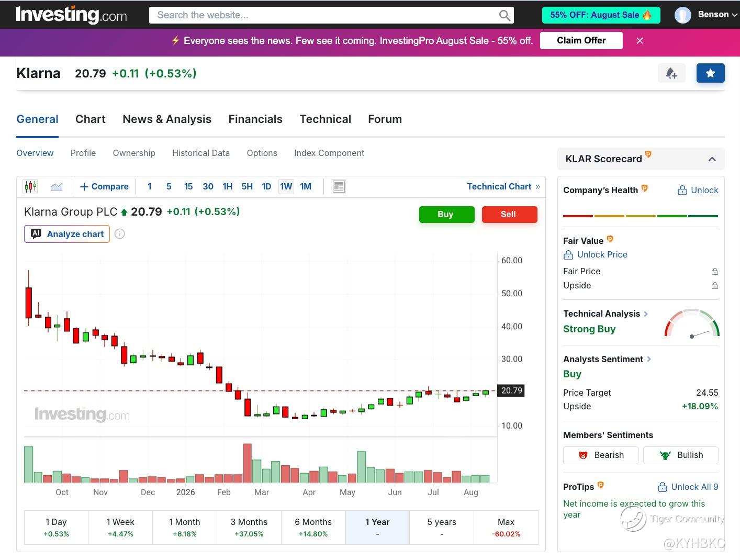This screenshot has height=560, width=740.
Task: Click the Analyze chart button
Action: (67, 234)
